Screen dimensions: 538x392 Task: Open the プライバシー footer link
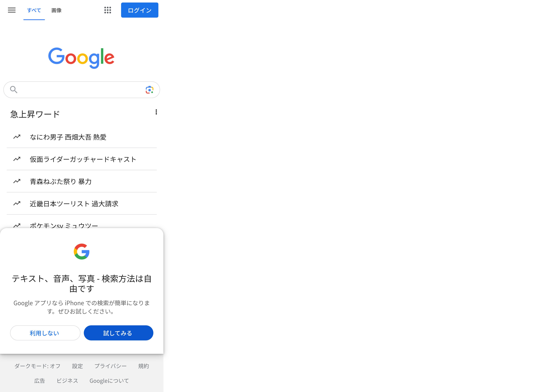[110, 366]
